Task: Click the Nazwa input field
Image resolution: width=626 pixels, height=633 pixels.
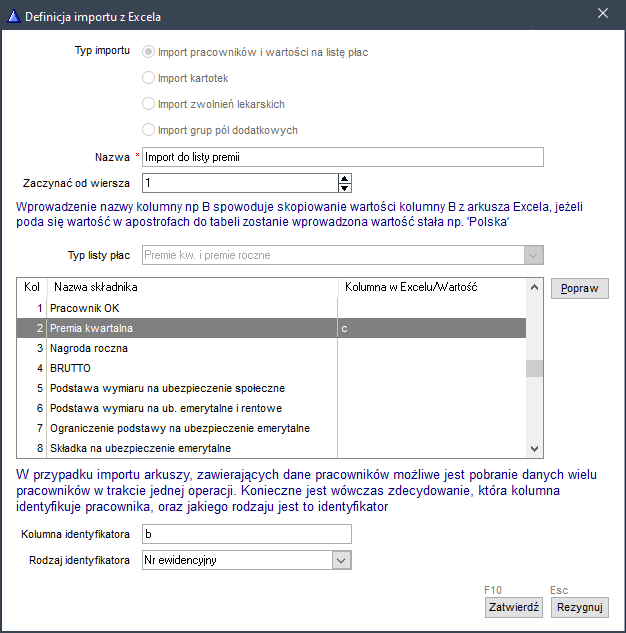Action: (x=343, y=157)
